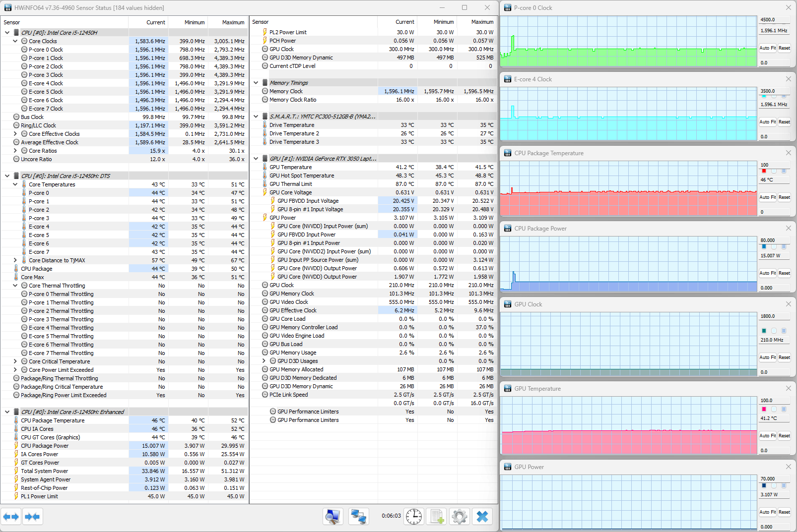Click Auto Fit in P-core 0 Clock graph
This screenshot has width=797, height=532.
(x=767, y=48)
